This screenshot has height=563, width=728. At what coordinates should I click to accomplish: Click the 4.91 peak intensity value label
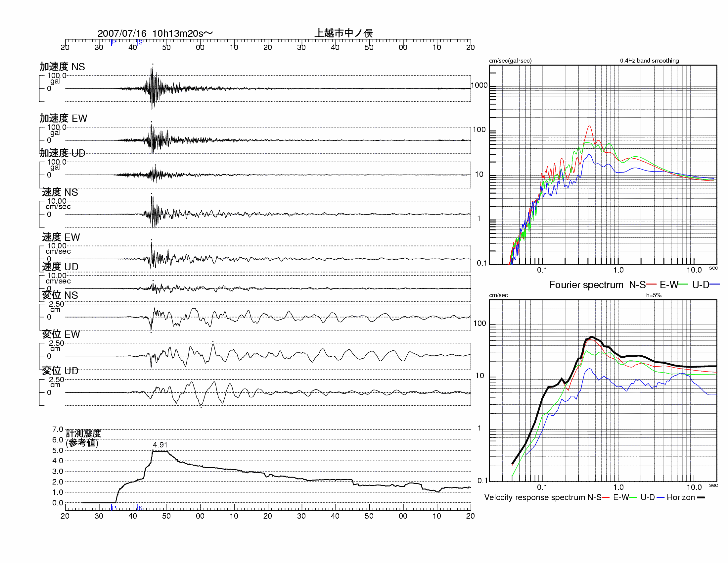(x=160, y=444)
